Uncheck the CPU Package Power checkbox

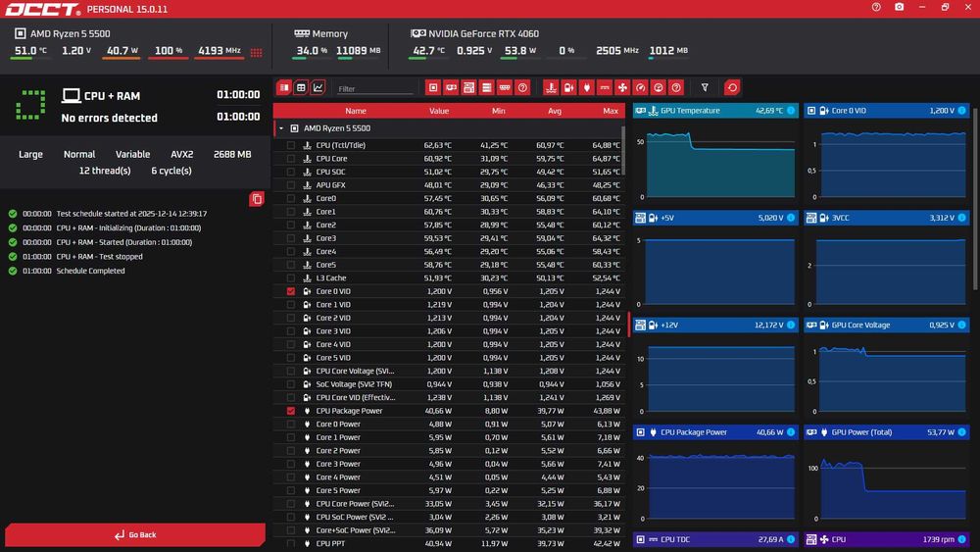coord(291,411)
